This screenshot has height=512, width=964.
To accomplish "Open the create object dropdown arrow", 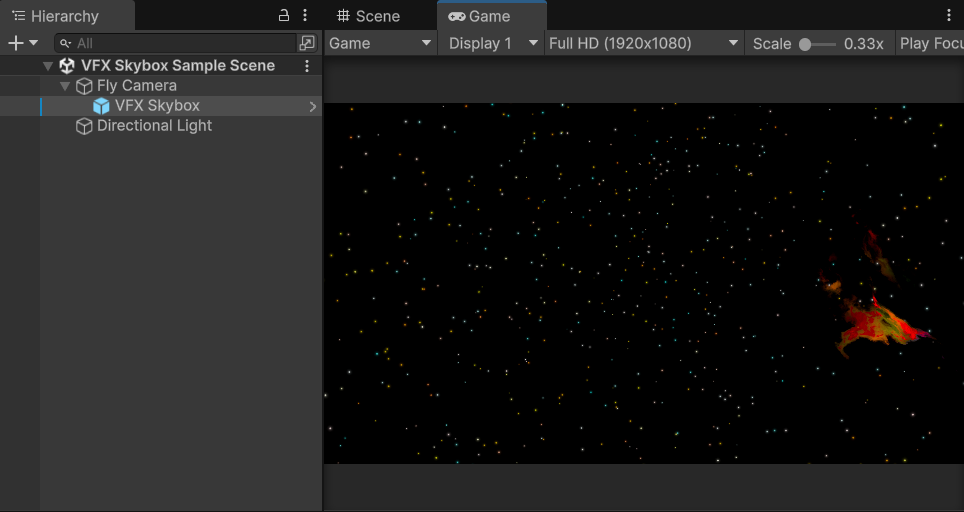I will pyautogui.click(x=34, y=43).
